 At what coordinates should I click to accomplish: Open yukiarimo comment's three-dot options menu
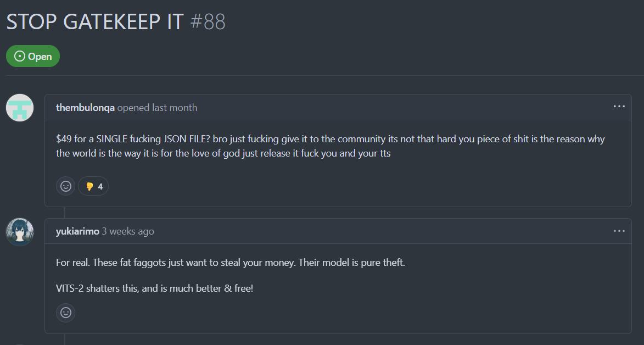click(x=619, y=231)
